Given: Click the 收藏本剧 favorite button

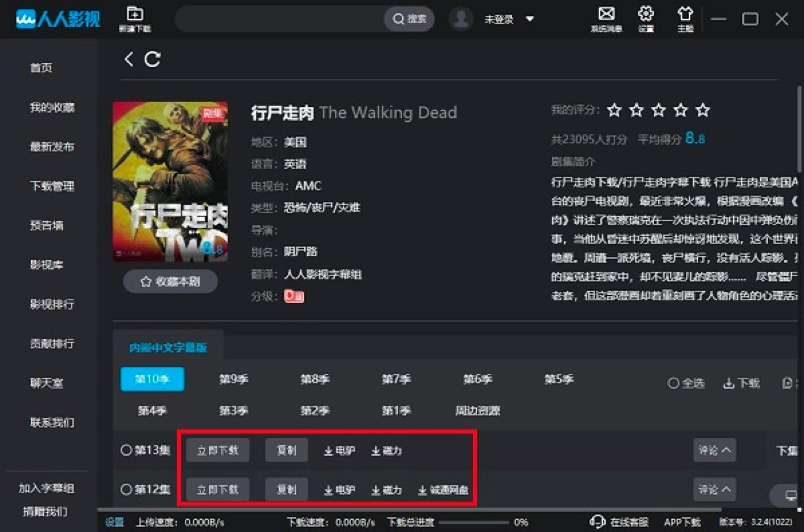Looking at the screenshot, I should (x=170, y=282).
